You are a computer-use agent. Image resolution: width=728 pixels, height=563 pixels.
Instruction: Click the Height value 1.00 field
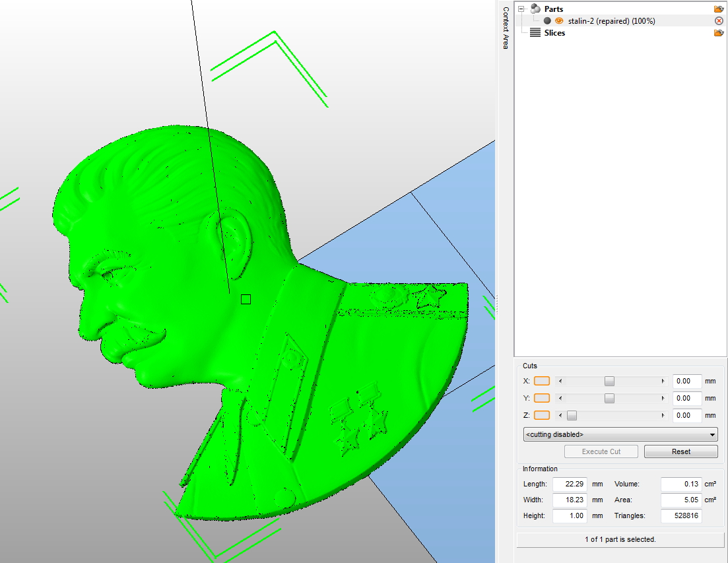(x=570, y=515)
